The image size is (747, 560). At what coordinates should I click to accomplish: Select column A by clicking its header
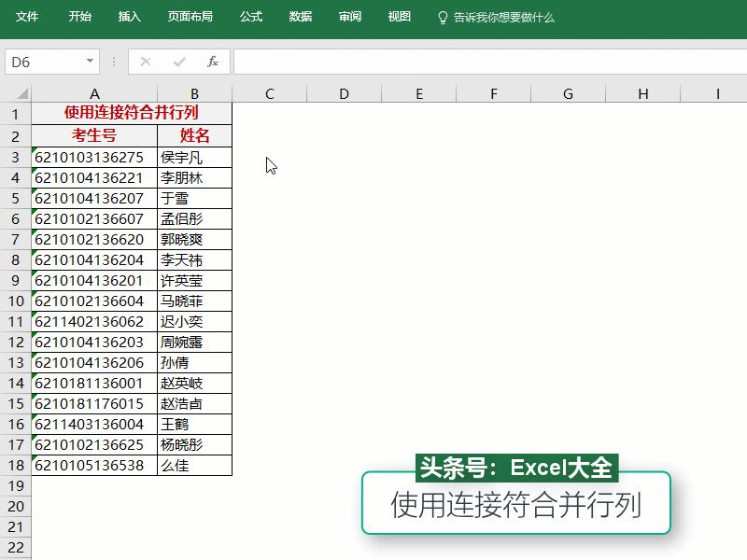click(x=94, y=93)
